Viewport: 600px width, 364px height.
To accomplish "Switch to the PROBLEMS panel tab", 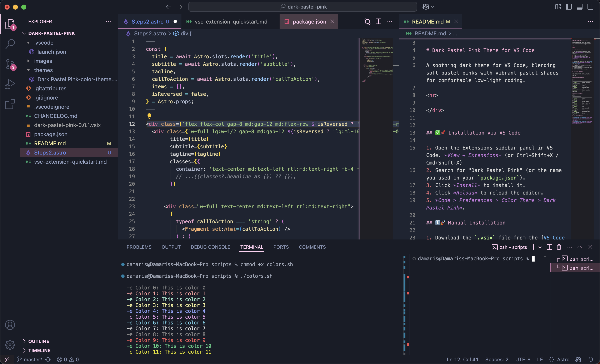I will (x=139, y=247).
